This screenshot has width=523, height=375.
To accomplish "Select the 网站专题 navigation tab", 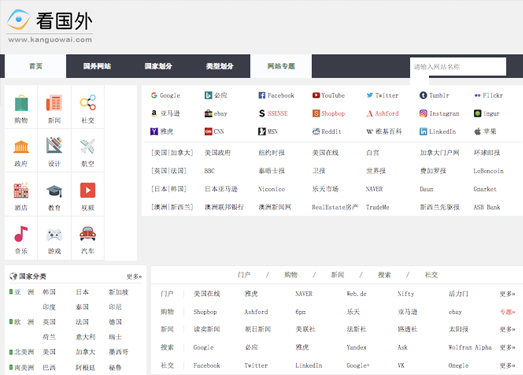I will coord(281,66).
